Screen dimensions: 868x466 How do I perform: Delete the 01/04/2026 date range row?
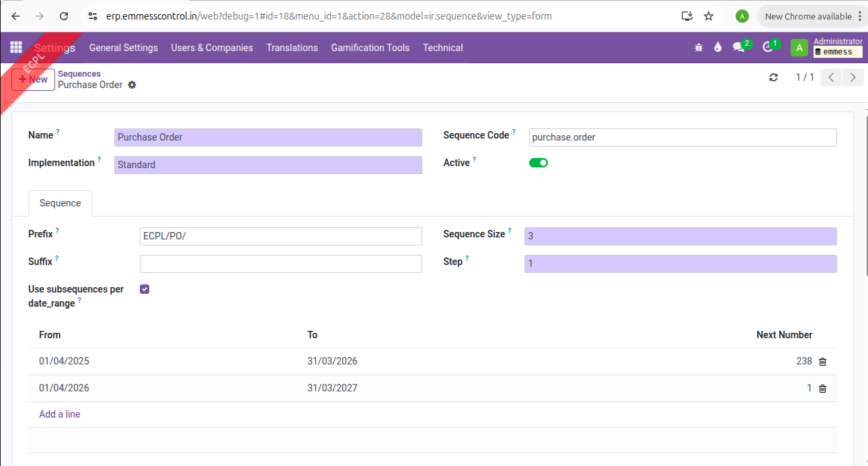pos(822,389)
